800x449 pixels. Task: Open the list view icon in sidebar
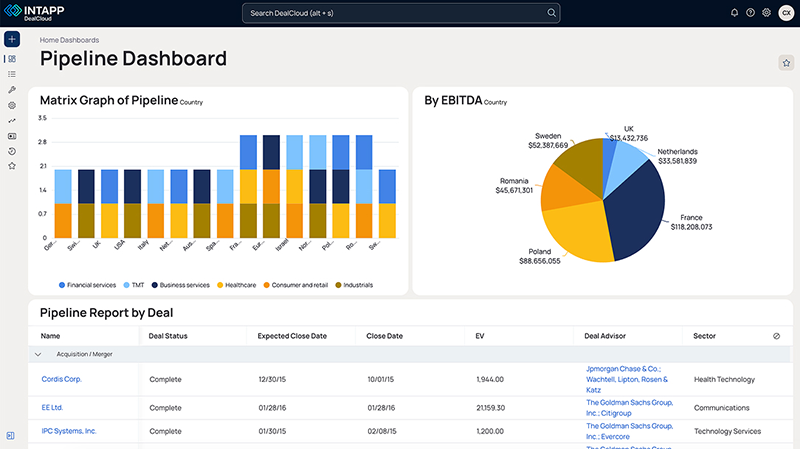pos(12,74)
